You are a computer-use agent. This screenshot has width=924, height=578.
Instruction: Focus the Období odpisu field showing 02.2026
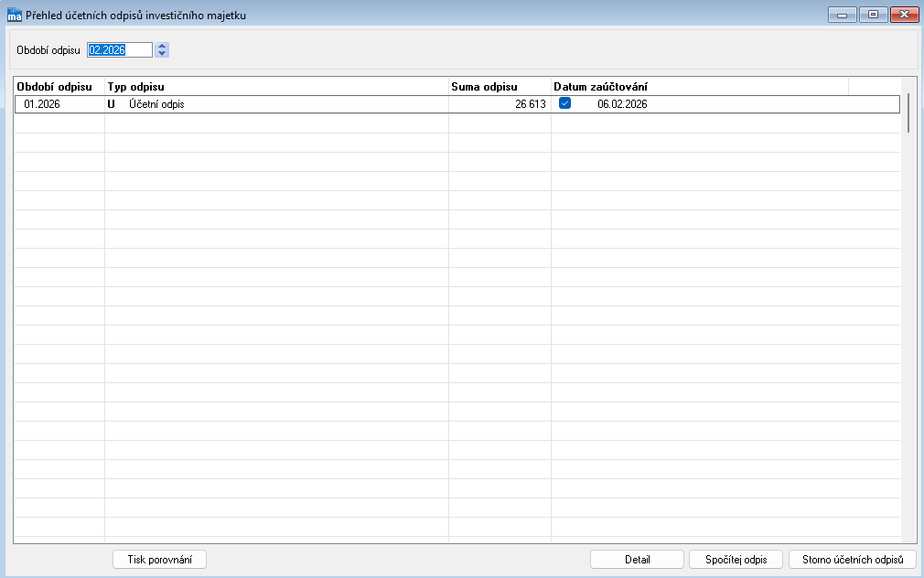point(120,50)
